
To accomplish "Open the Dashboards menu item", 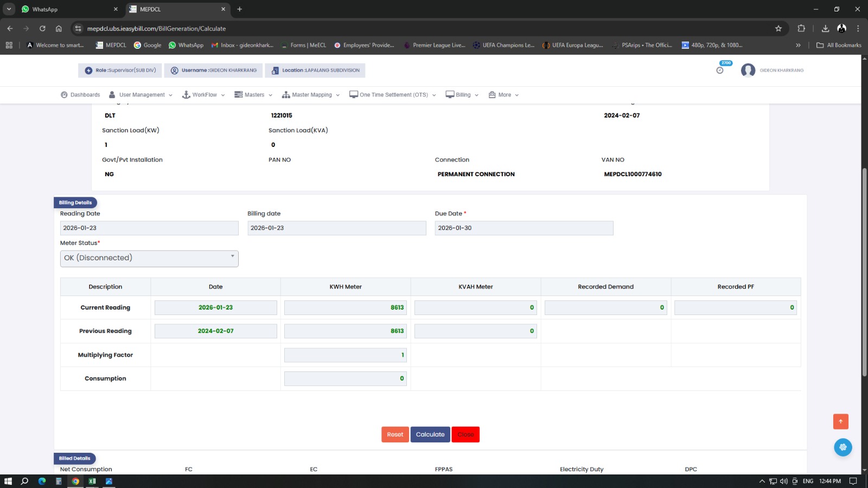I will 80,95.
